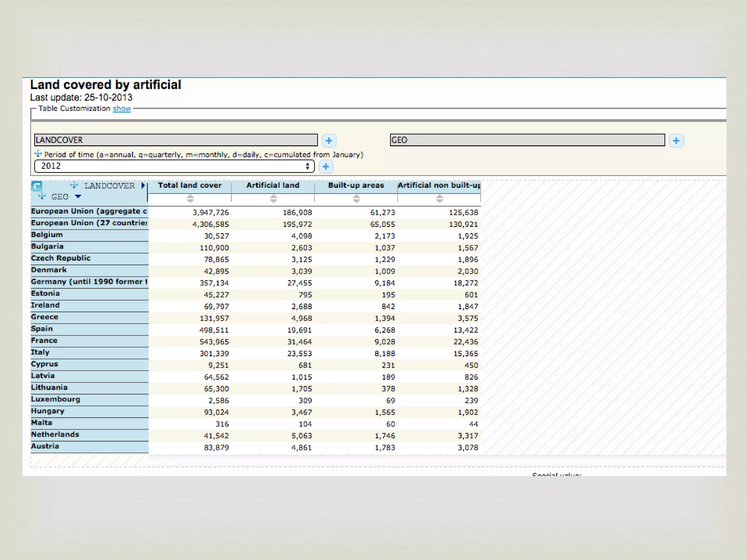Sort by Total land cover column arrows
The image size is (747, 560).
coord(190,199)
